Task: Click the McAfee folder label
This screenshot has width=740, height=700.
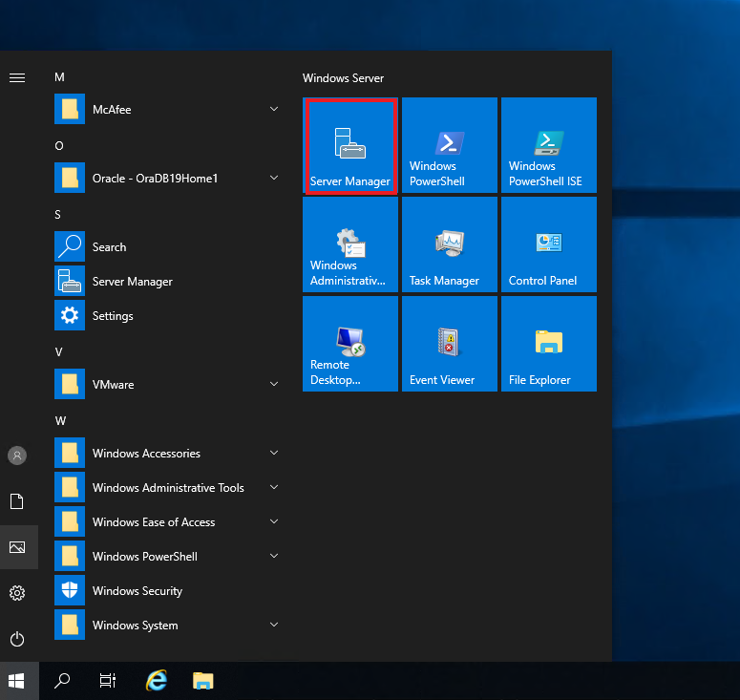Action: [112, 110]
